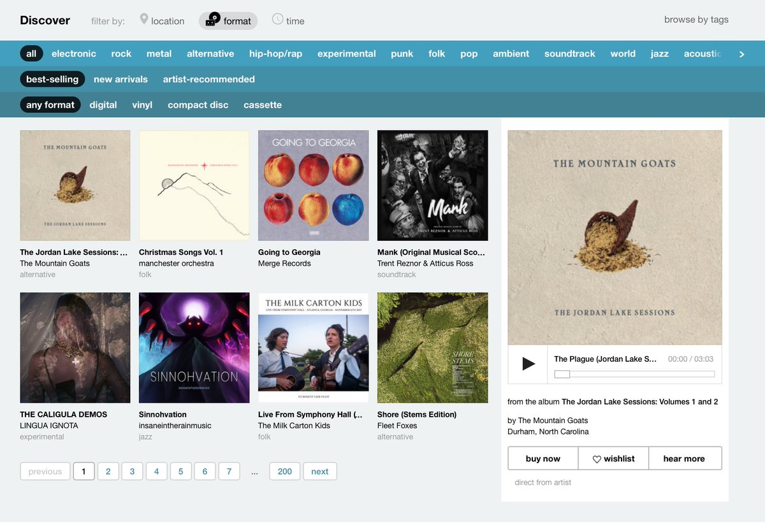
Task: Filter by experimental genre
Action: (x=347, y=54)
